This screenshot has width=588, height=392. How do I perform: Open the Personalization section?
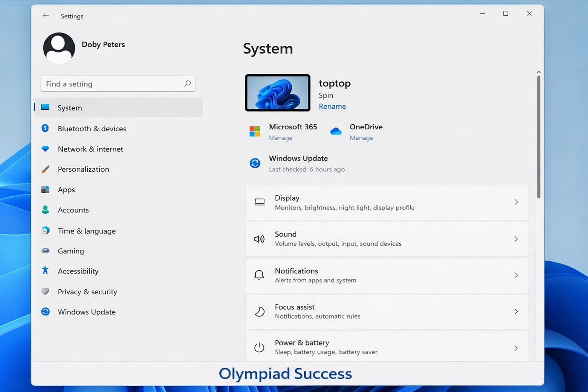[83, 169]
